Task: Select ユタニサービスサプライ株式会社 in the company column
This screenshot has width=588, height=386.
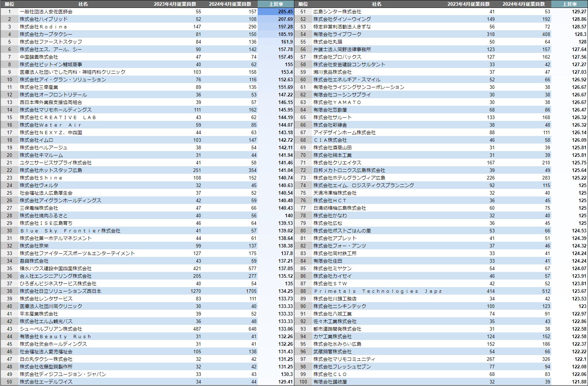Action: (x=56, y=163)
